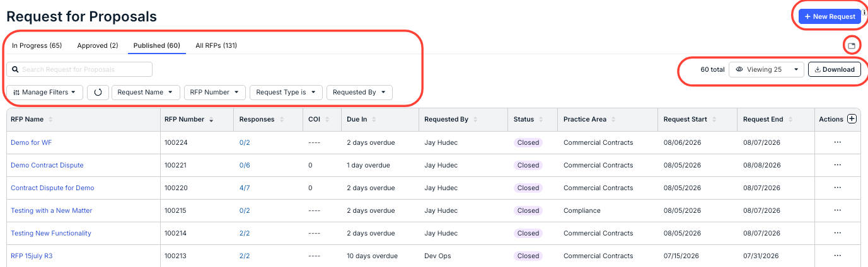View 2/2 responses for RFP 15july R3
868x267 pixels.
(x=245, y=256)
